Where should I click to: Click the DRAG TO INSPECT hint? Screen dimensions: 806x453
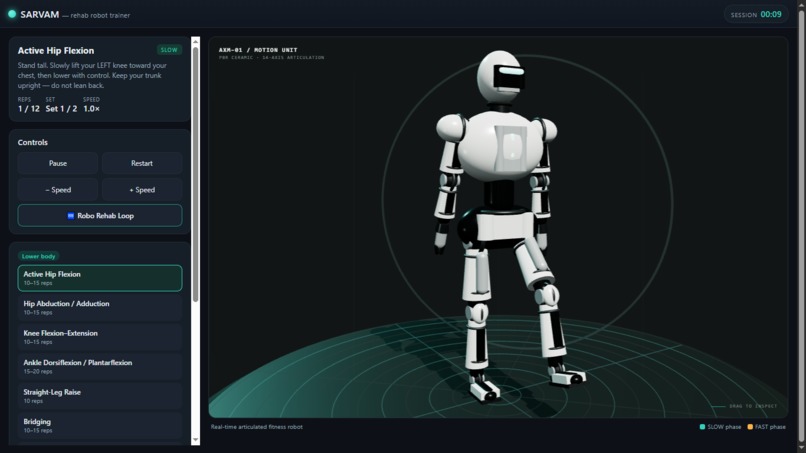pos(753,406)
